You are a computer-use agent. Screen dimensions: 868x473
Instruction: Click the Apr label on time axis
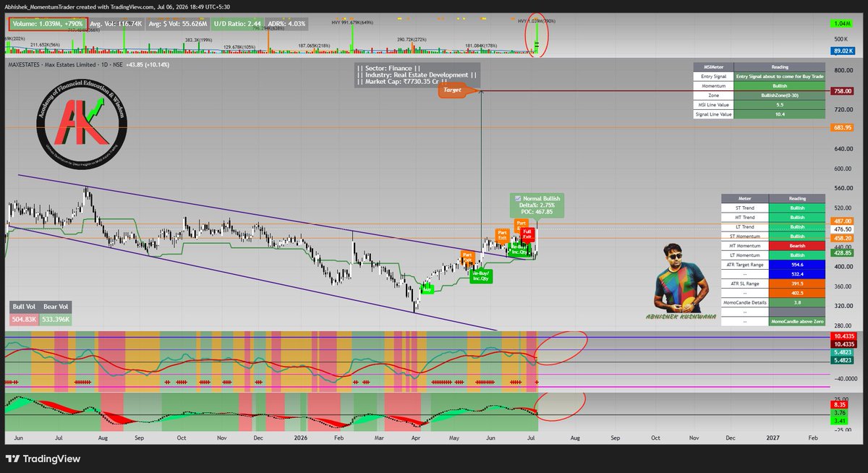(417, 438)
